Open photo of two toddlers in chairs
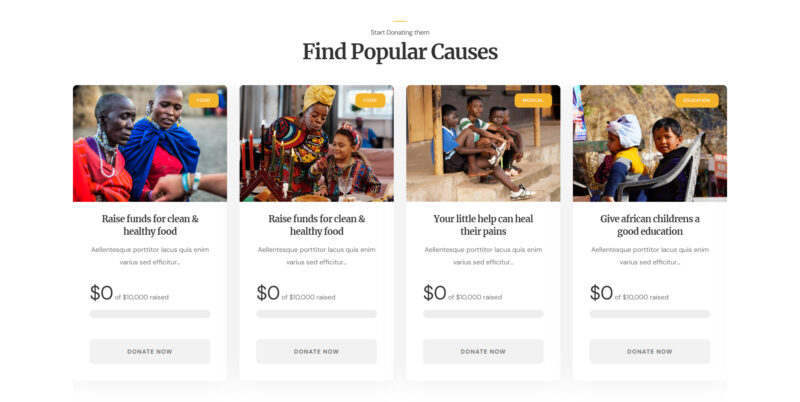Screen dimensions: 800x402 [x=649, y=143]
